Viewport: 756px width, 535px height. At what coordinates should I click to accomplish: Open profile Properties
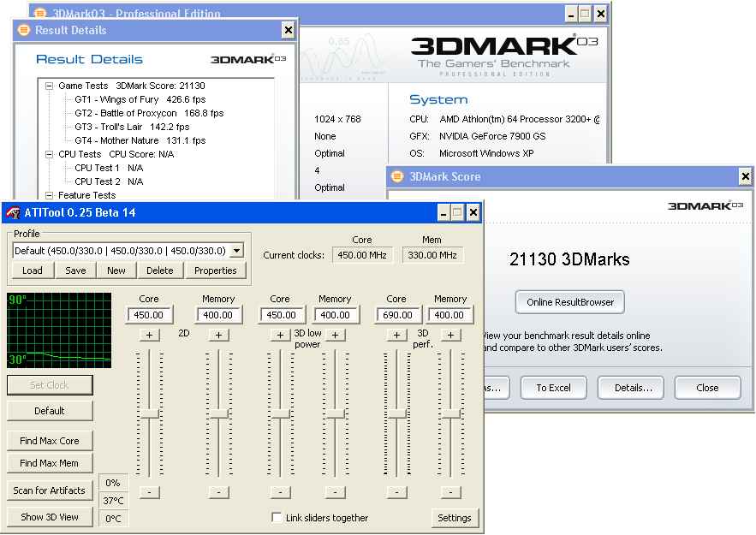[x=216, y=270]
